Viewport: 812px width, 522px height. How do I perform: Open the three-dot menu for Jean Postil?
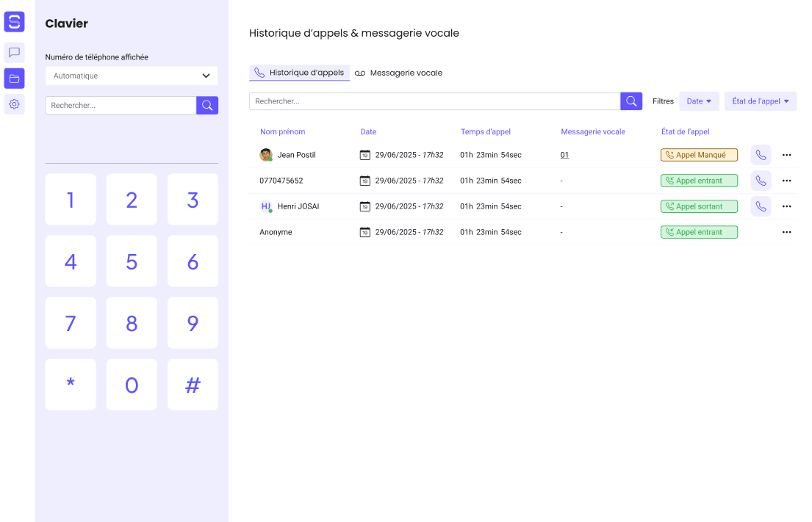pyautogui.click(x=786, y=154)
